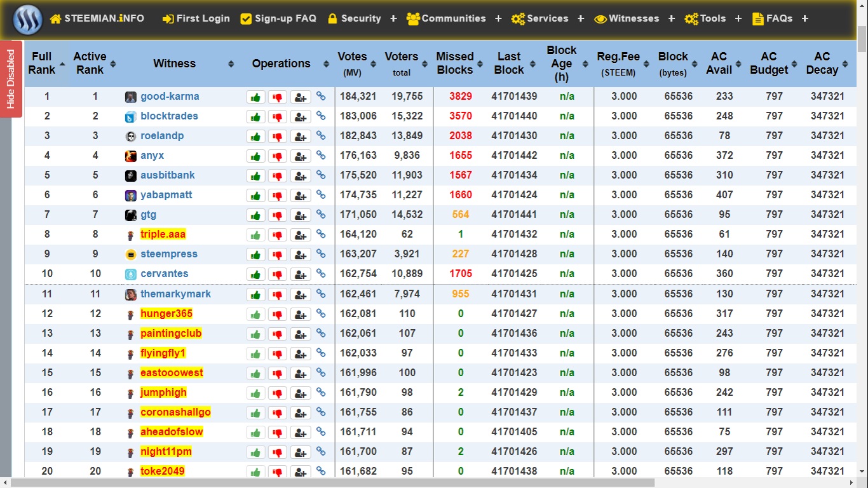Click the add-user icon for eastooowest
This screenshot has width=868, height=488.
300,374
